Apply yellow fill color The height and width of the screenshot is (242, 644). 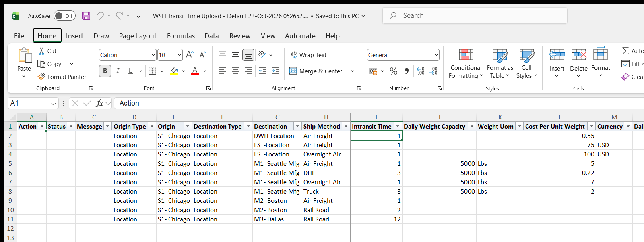point(175,71)
